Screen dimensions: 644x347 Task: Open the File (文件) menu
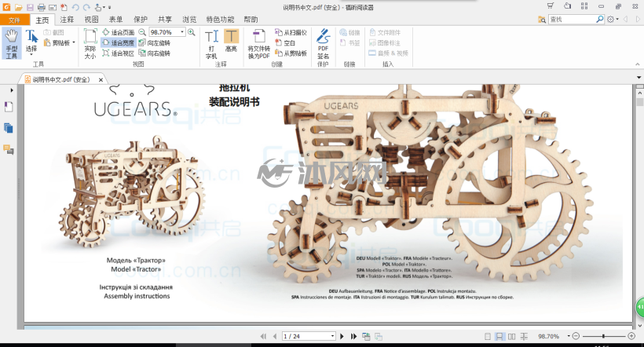(x=14, y=20)
